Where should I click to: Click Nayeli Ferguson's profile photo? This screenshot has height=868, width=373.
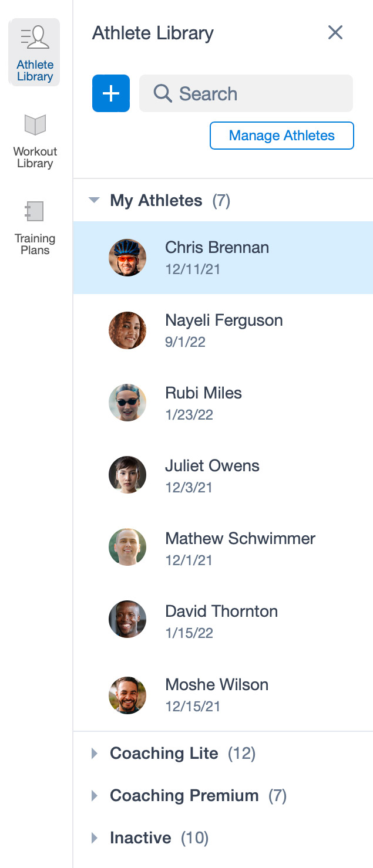[x=127, y=330]
